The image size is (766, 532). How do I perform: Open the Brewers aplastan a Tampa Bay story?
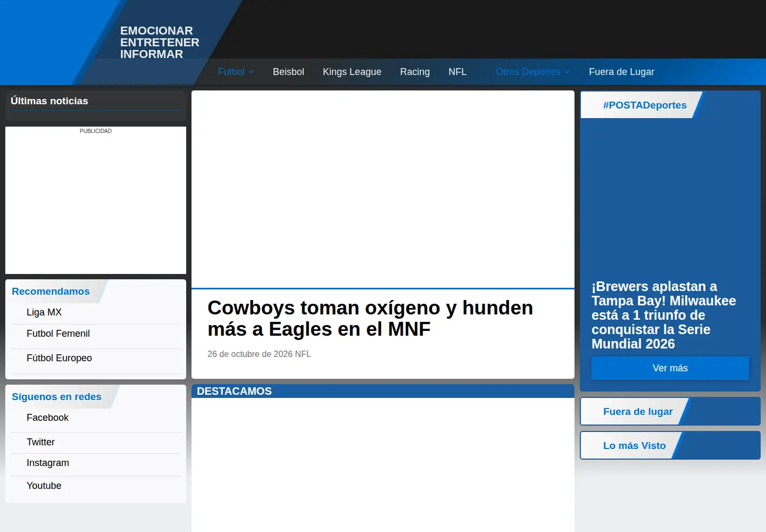point(664,315)
